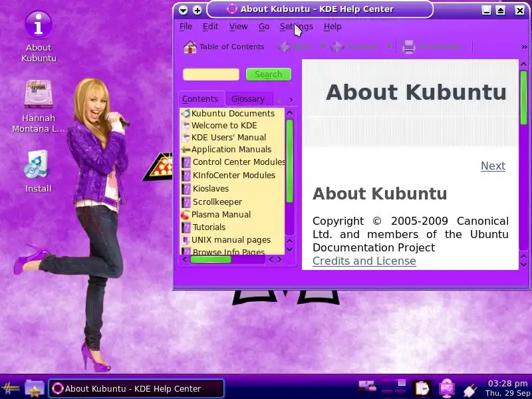Viewport: 532px width, 399px height.
Task: Click the Table of Contents toolbar label
Action: click(x=231, y=47)
